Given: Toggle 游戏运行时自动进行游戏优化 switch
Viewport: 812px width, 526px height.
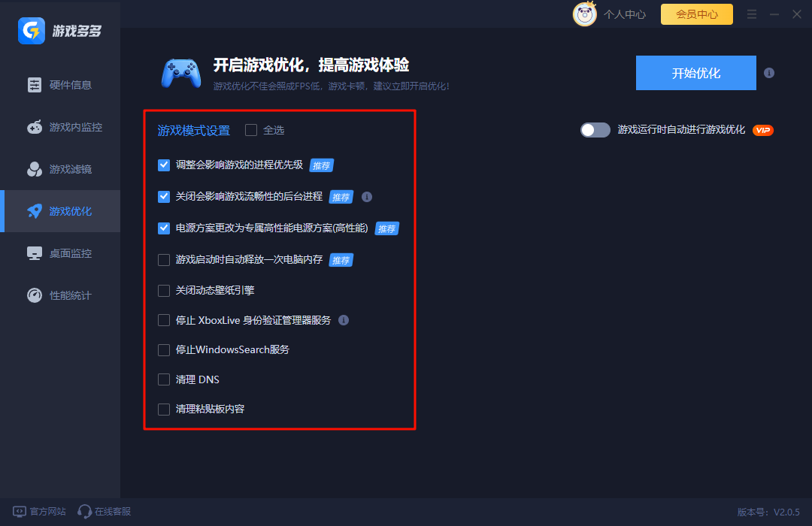Looking at the screenshot, I should click(595, 130).
